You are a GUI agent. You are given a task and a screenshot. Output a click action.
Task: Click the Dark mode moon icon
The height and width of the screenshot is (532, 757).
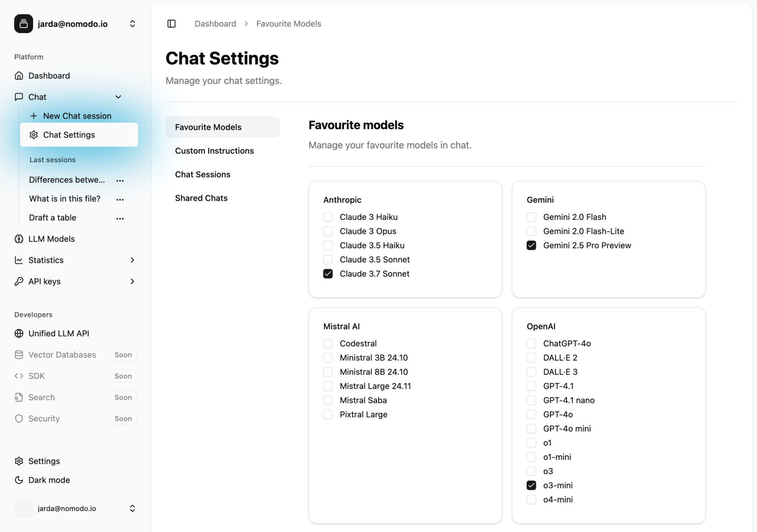(19, 480)
